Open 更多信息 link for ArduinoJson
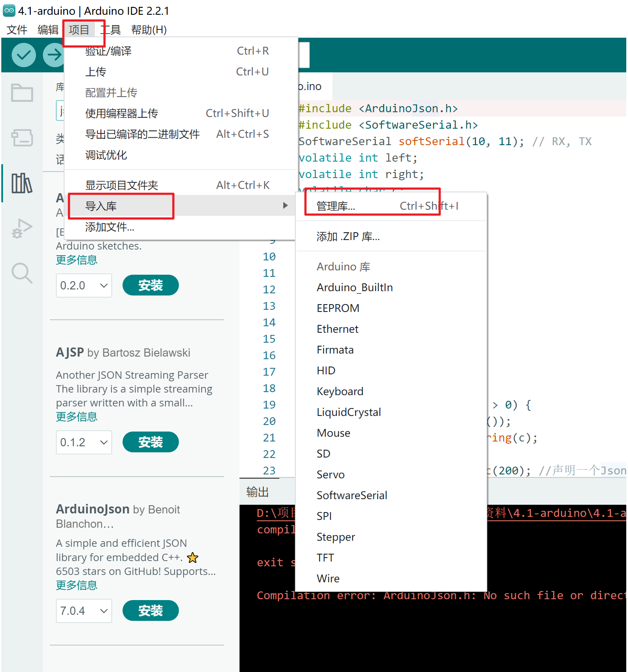The image size is (628, 672). [77, 585]
